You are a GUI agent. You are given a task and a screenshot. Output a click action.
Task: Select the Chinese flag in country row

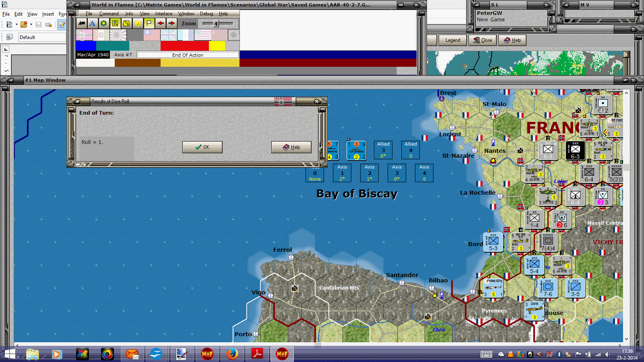[152, 35]
